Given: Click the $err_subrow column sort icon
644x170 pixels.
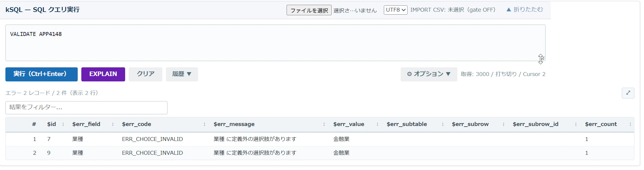Looking at the screenshot, I should point(504,124).
